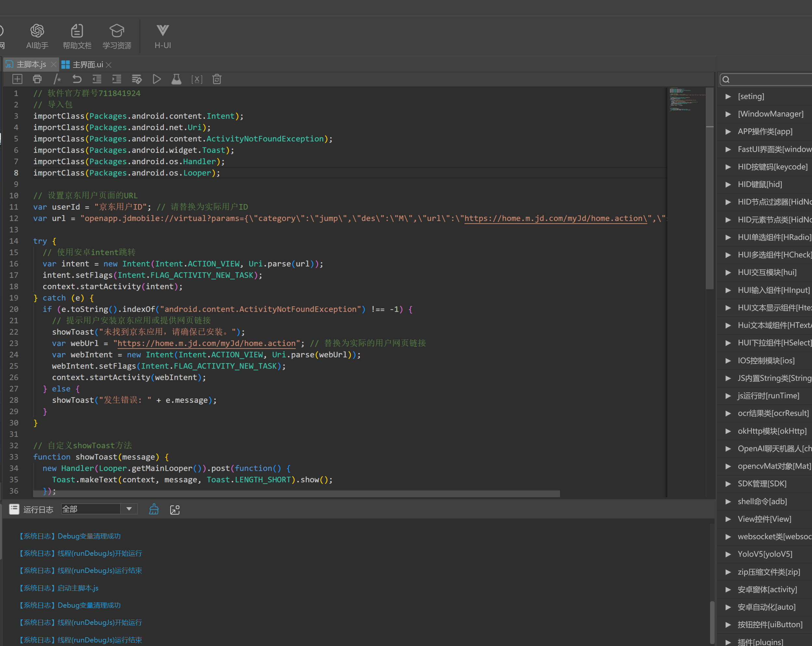Expand YoloV5[yoloV5] node
The width and height of the screenshot is (812, 646).
click(x=728, y=554)
